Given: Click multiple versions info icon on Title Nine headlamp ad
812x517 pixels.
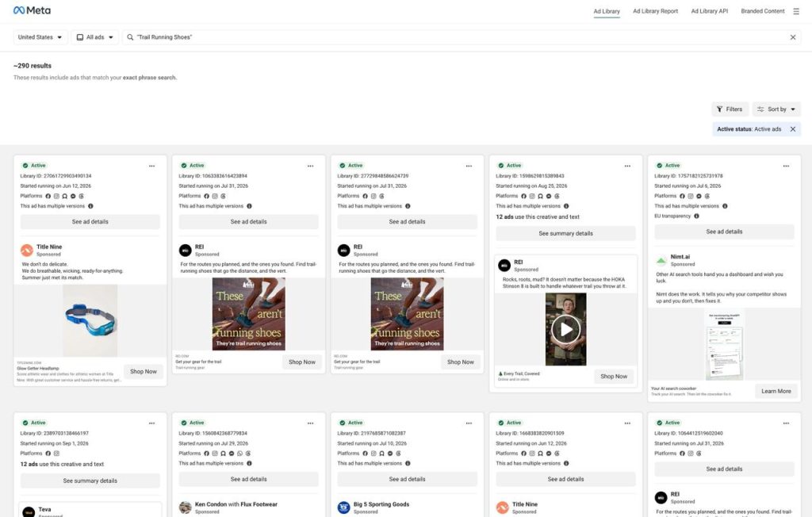Looking at the screenshot, I should click(90, 206).
